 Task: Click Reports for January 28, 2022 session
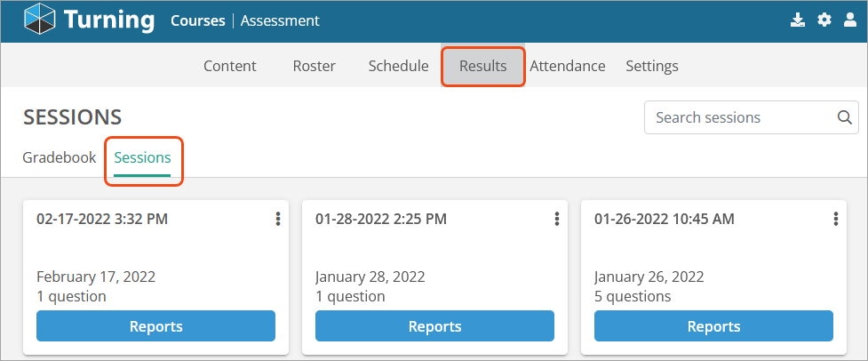coord(434,326)
